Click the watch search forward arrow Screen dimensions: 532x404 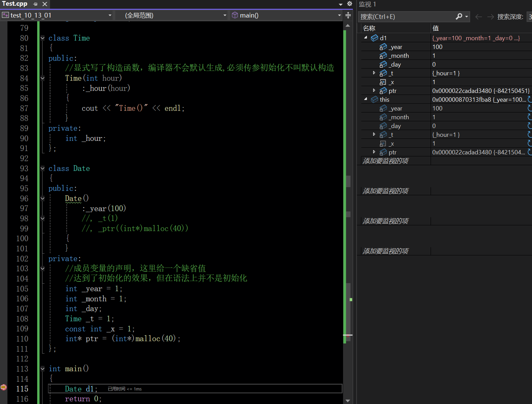tap(490, 17)
